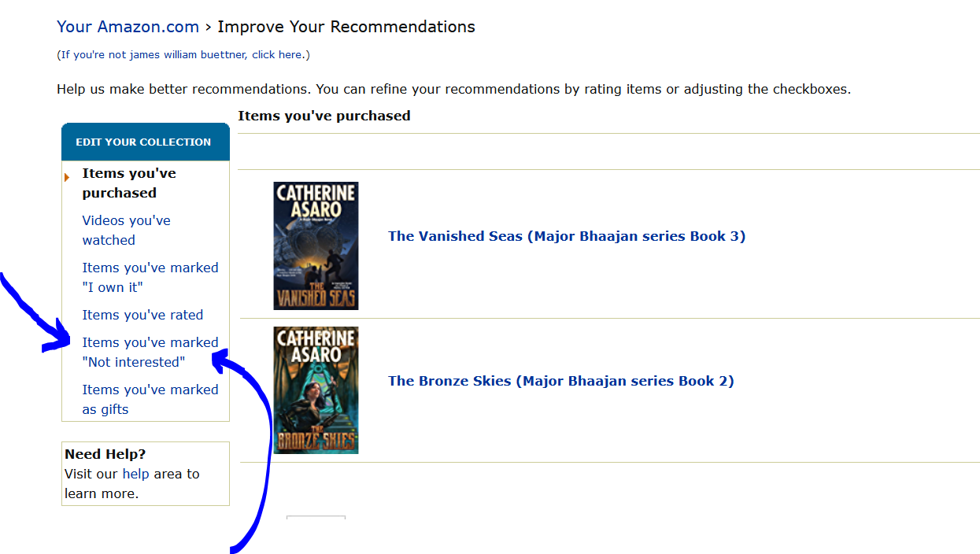Click the Edit Your Collection panel header
The width and height of the screenshot is (980, 554).
click(146, 142)
